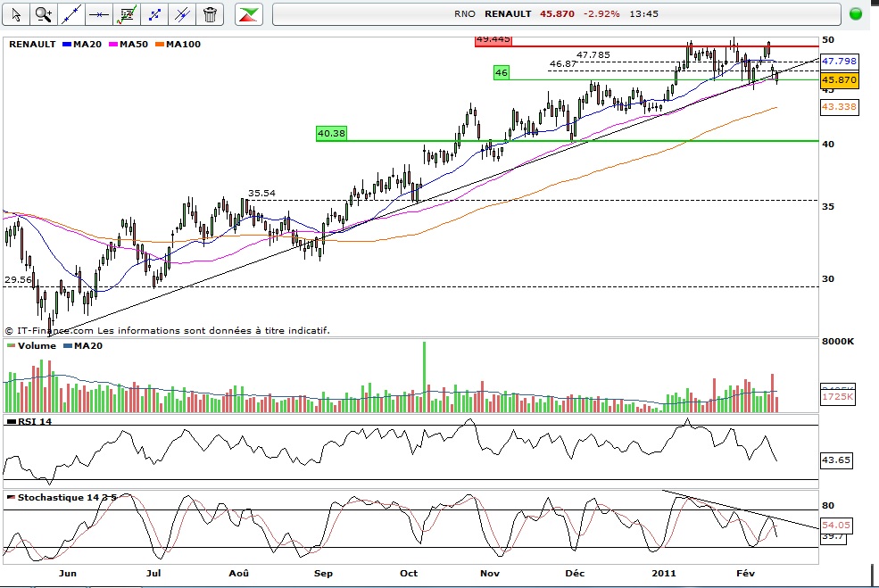Click the Stochastique 14 3 5 label

[62, 497]
